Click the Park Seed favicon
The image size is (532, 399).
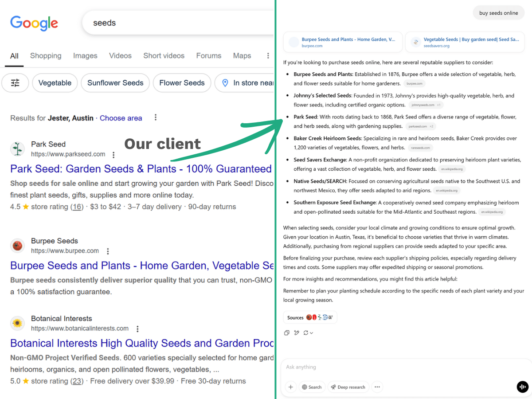18,149
